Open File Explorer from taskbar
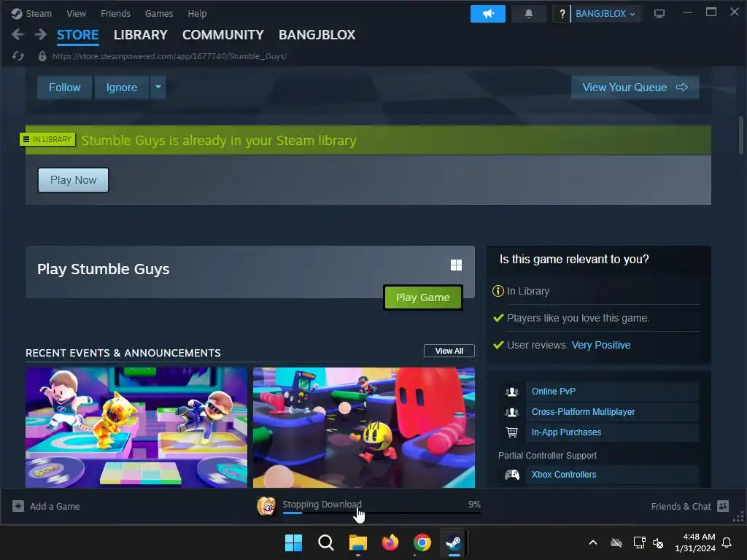Image resolution: width=747 pixels, height=560 pixels. pos(357,542)
